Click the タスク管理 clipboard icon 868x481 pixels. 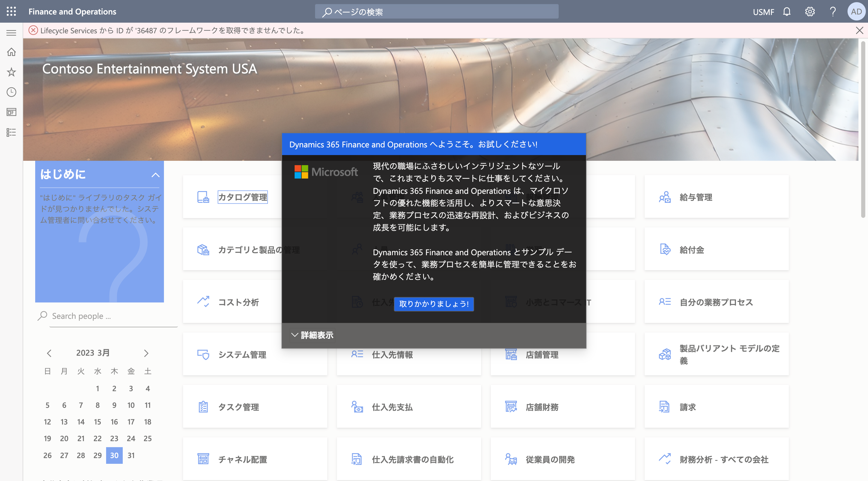click(203, 407)
